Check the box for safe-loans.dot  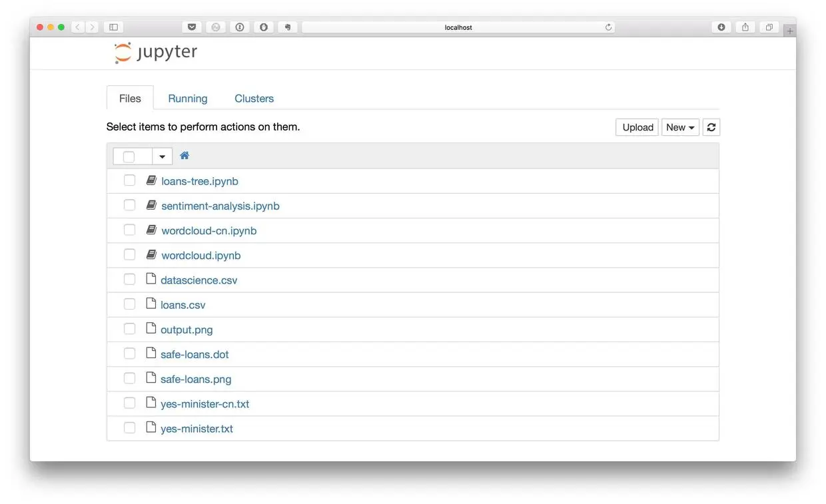129,353
